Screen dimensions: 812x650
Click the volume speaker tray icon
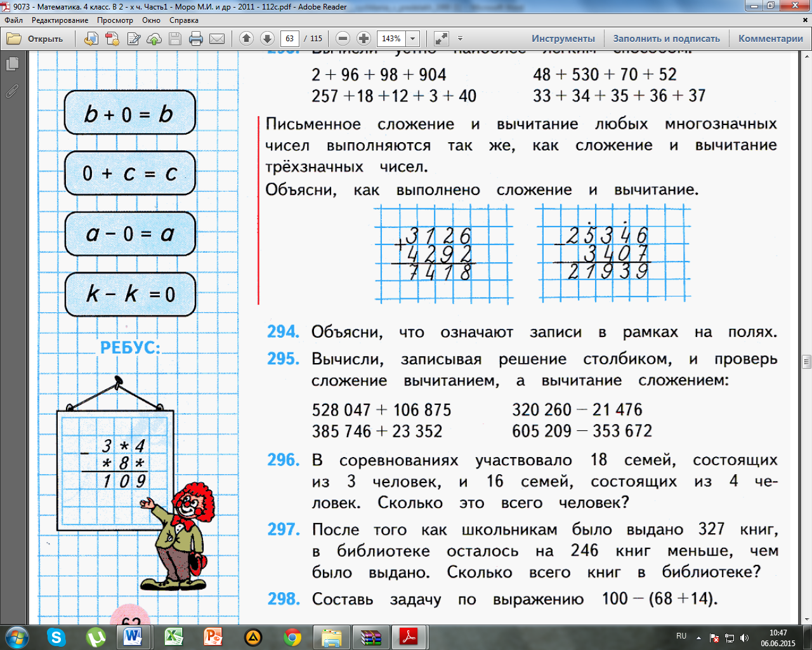point(745,638)
